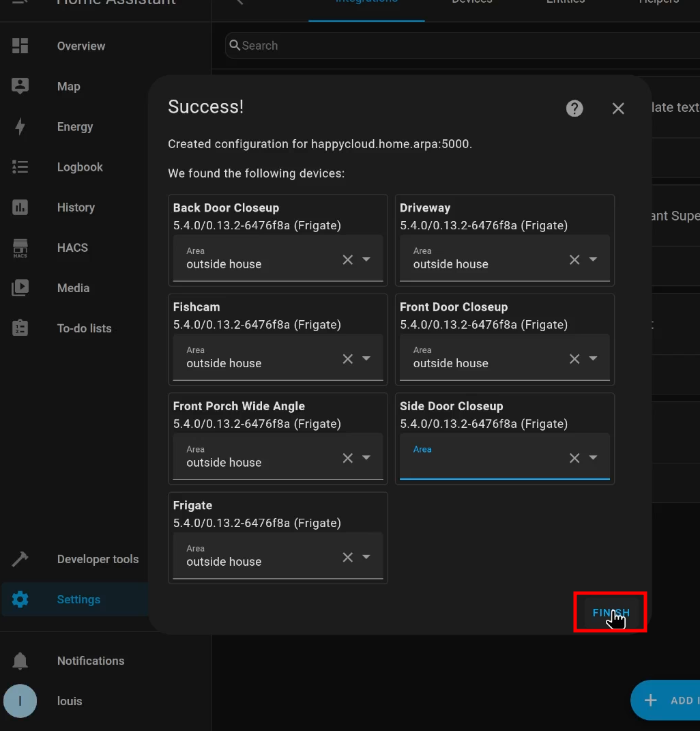The height and width of the screenshot is (731, 700).
Task: Clear the Fishcam area value
Action: click(348, 359)
